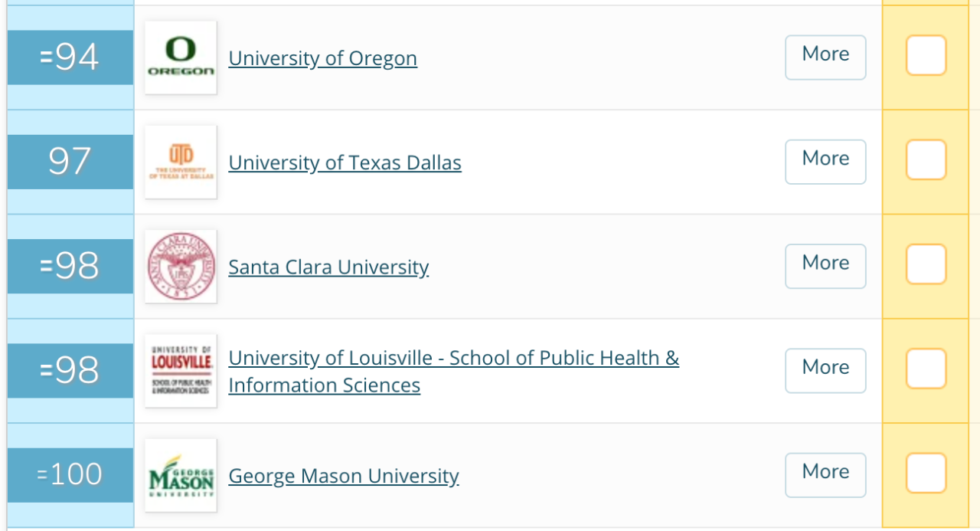980x531 pixels.
Task: Select the Santa Clara University checkbox
Action: coord(926,264)
